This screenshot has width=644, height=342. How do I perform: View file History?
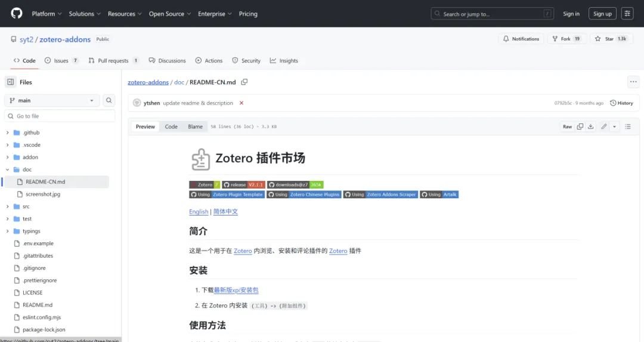pyautogui.click(x=621, y=103)
